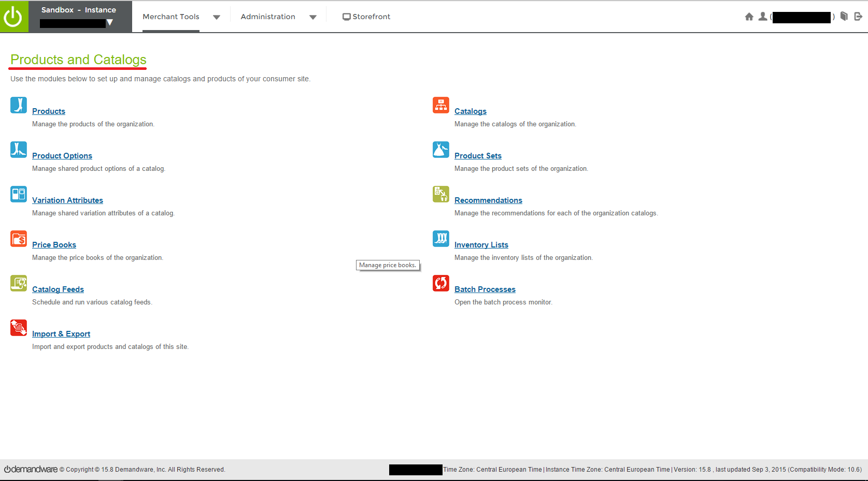Click 'Manage shared product options of a catalog.' text
The width and height of the screenshot is (868, 481).
[98, 169]
